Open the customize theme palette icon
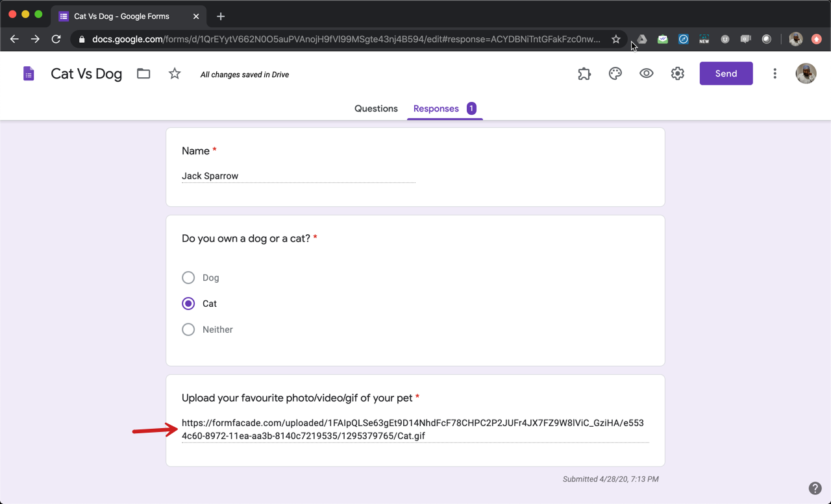 point(615,74)
